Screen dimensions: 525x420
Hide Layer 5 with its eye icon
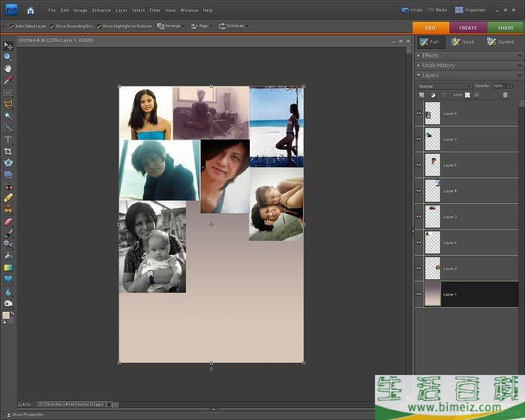[418, 165]
